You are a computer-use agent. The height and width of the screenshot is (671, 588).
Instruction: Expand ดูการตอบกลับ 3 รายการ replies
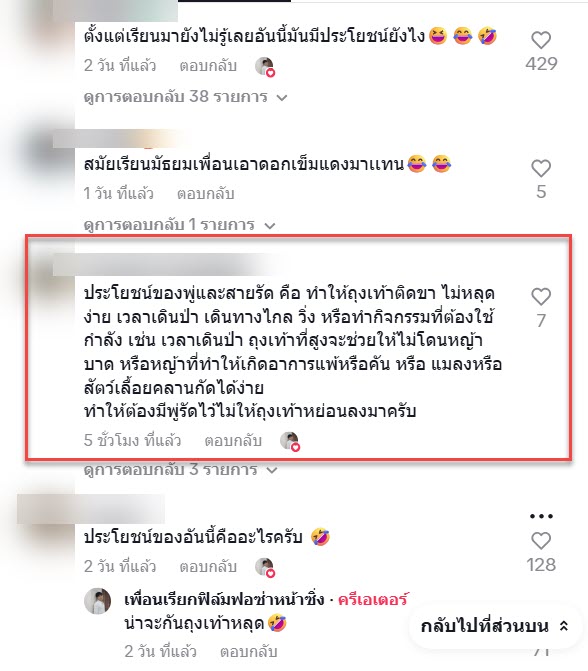(180, 470)
